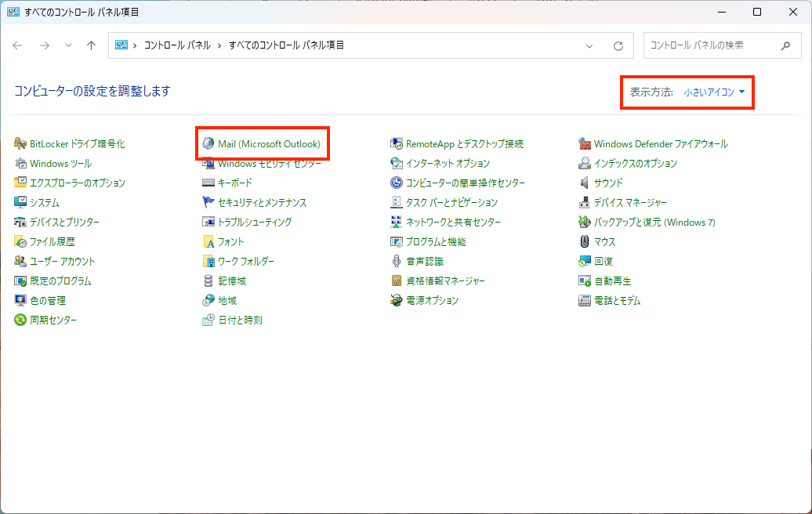Viewport: 812px width, 514px height.
Task: Open the フォント icon
Action: point(208,242)
